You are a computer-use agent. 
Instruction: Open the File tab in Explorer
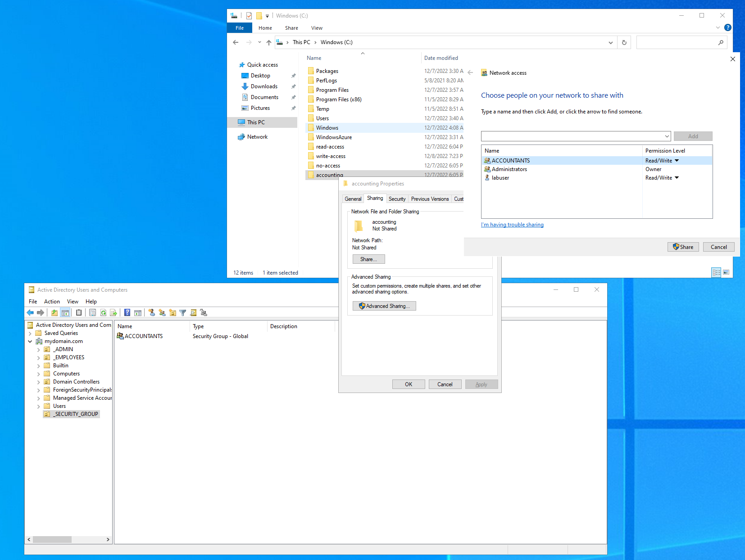click(240, 28)
